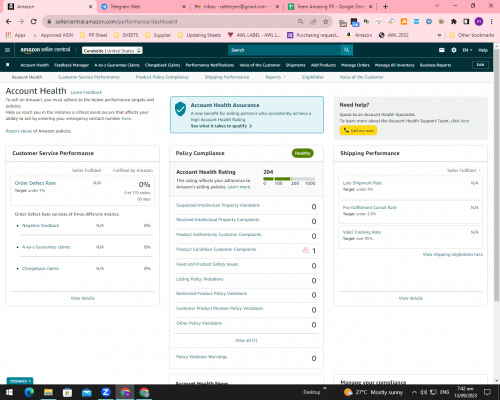Screen dimensions: 500x400
Task: Open View shipping eligibilities here link
Action: 453,254
